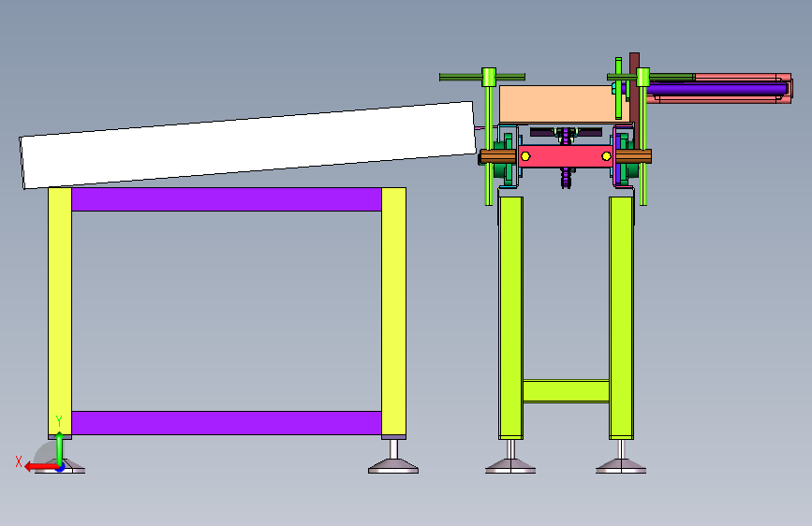Select the leveling foot under the table's right leg
Image resolution: width=812 pixels, height=526 pixels.
393,457
